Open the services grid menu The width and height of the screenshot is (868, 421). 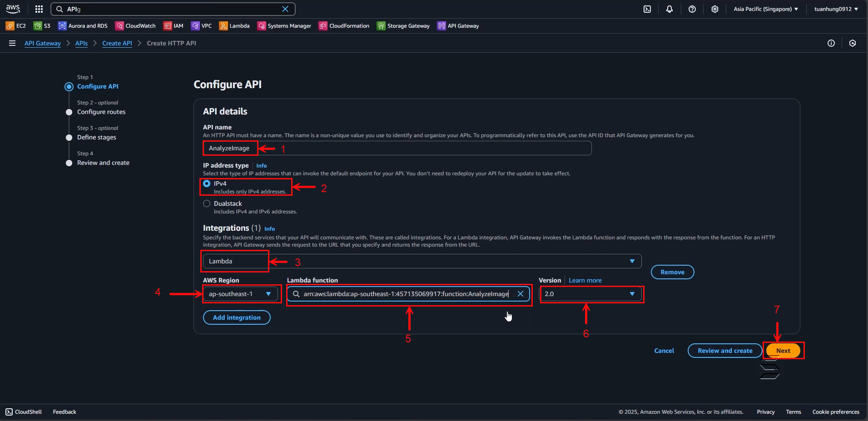(39, 9)
